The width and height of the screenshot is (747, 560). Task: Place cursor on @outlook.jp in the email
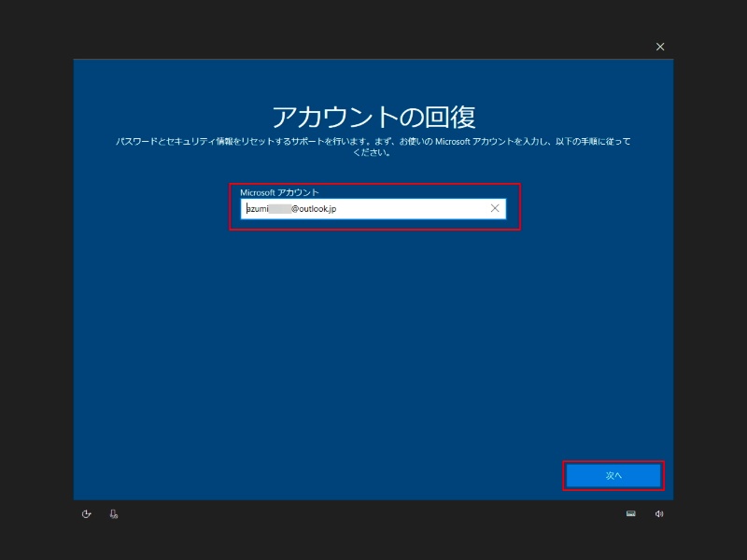pyautogui.click(x=314, y=209)
